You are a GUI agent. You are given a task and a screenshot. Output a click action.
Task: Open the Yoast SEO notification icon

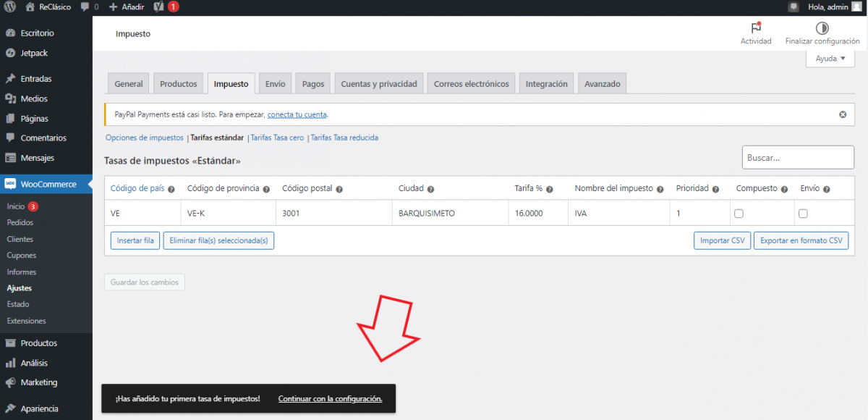(x=158, y=7)
